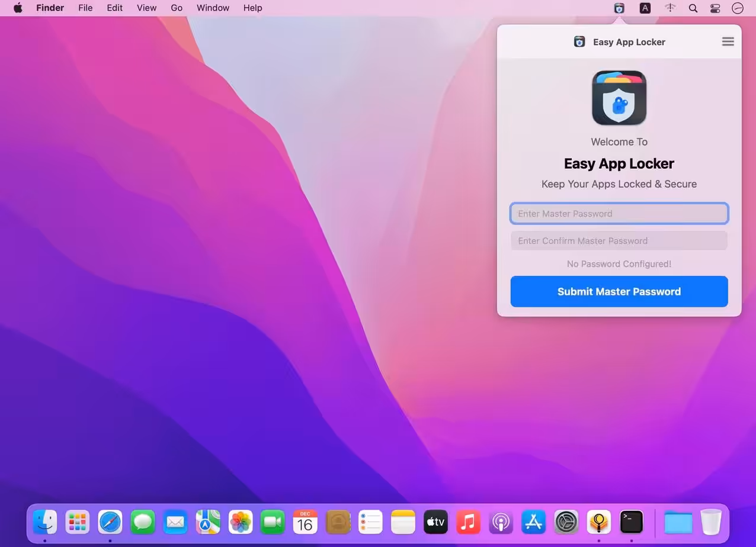Click small app icon beside popover title
This screenshot has width=756, height=547.
pyautogui.click(x=579, y=41)
